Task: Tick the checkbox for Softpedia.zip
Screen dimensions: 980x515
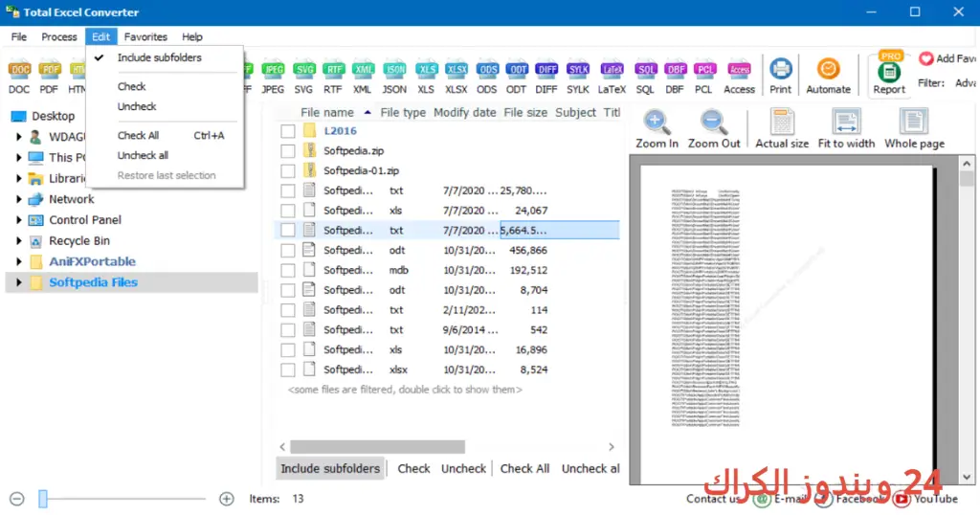Action: (x=287, y=151)
